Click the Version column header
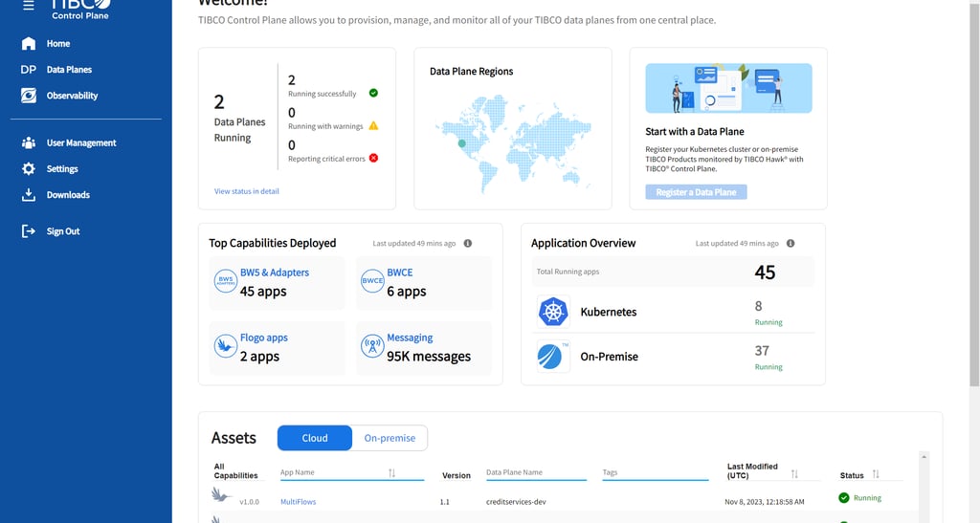Viewport: 980px width, 523px height. pos(457,475)
